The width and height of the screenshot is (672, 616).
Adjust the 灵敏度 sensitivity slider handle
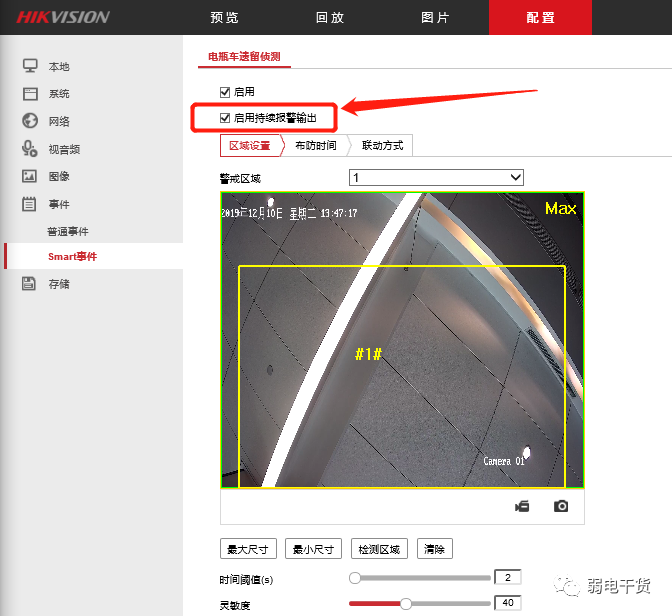406,604
